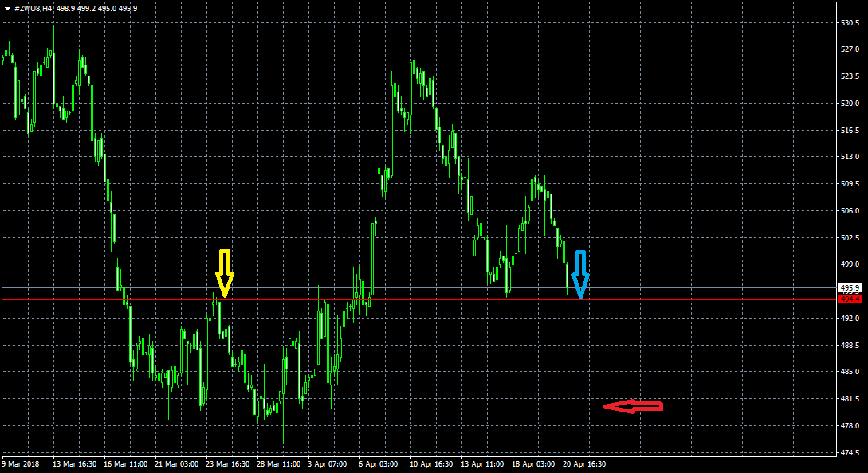The image size is (868, 473).
Task: Select the red left-pointing arrow
Action: click(x=634, y=407)
